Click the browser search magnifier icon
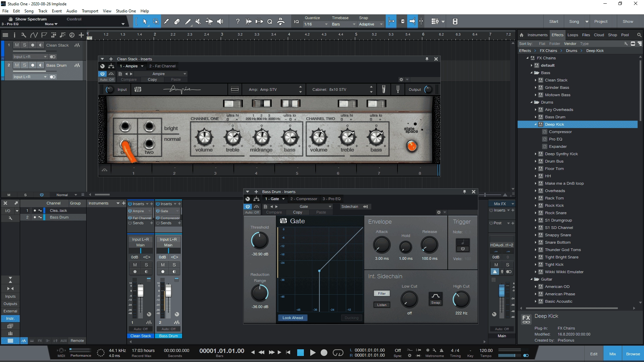The height and width of the screenshot is (362, 644). pos(639,35)
